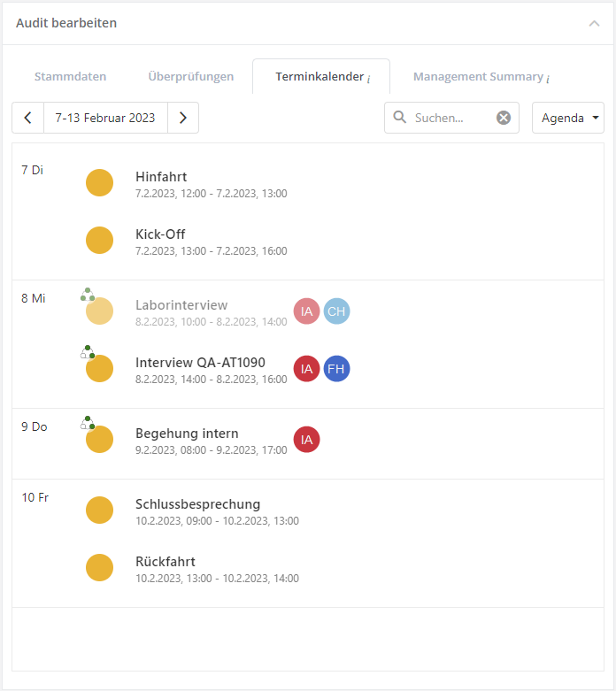
Task: Go to previous week with left arrow
Action: (28, 118)
